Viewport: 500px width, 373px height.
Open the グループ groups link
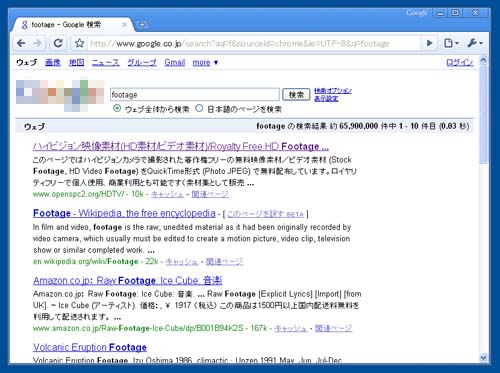[x=142, y=63]
